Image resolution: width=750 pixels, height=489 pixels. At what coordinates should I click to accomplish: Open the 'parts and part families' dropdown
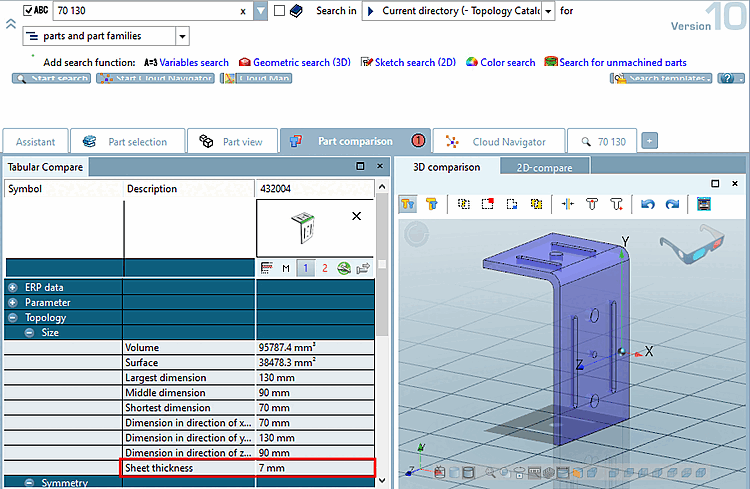181,37
